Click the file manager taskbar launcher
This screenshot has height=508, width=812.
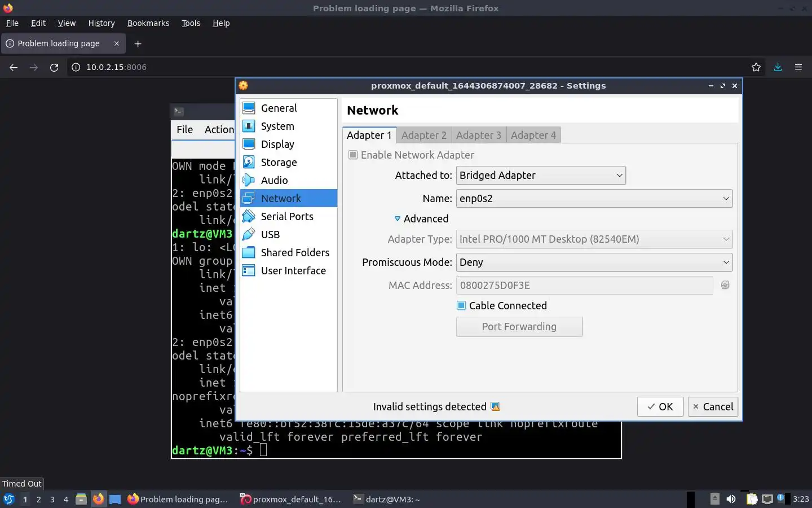pos(81,499)
